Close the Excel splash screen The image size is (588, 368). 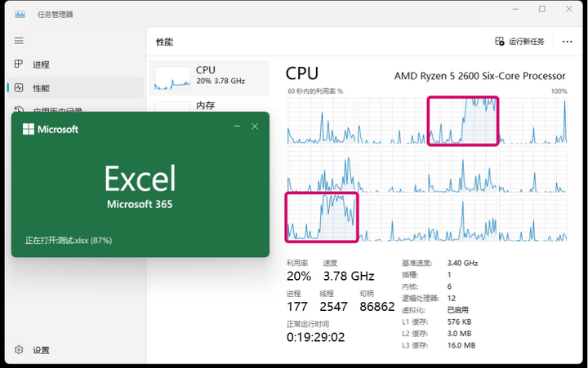[256, 126]
